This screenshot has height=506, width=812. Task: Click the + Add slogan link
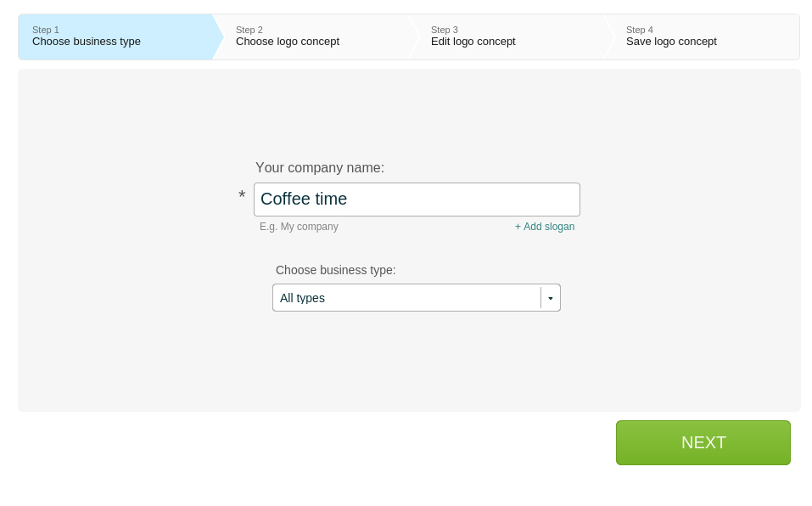(545, 227)
